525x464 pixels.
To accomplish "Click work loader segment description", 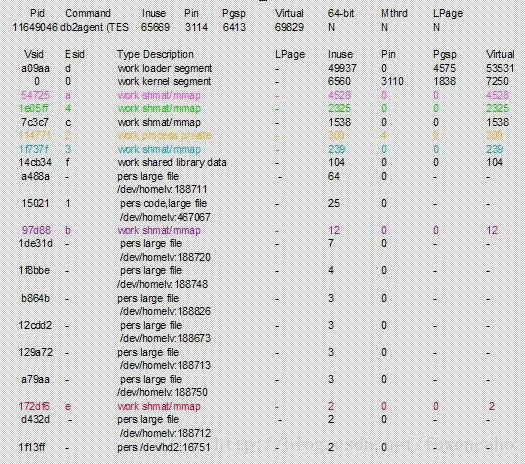I will coord(165,68).
